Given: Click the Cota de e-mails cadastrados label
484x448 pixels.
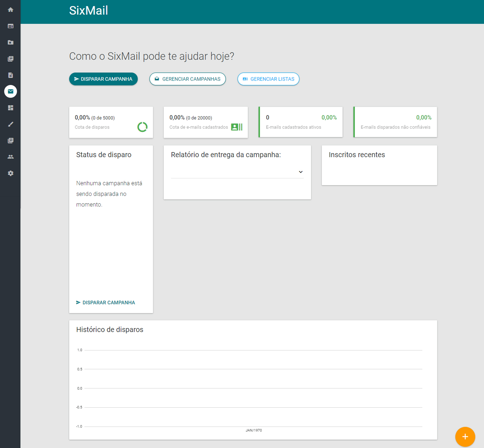Looking at the screenshot, I should tap(199, 127).
